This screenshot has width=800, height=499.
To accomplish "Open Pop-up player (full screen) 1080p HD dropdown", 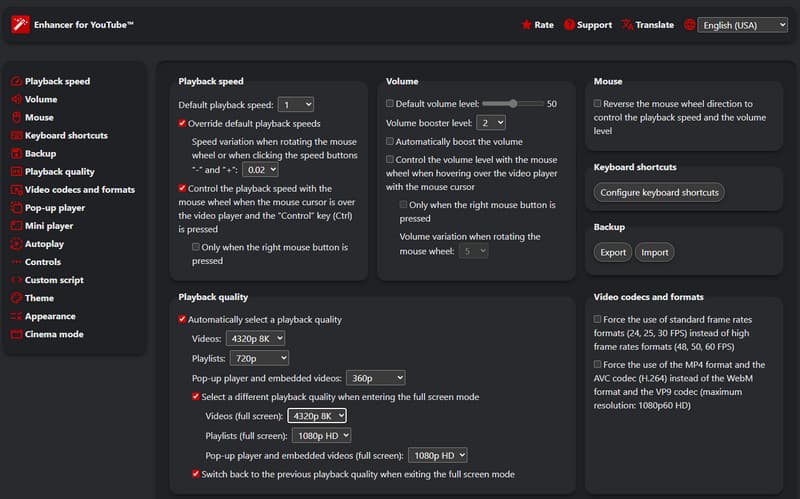I will [438, 455].
